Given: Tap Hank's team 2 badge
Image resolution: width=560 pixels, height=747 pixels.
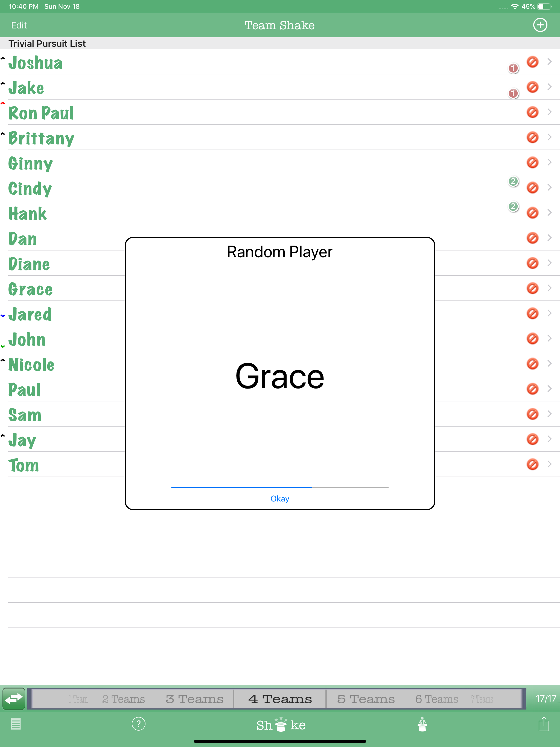Looking at the screenshot, I should (x=513, y=206).
